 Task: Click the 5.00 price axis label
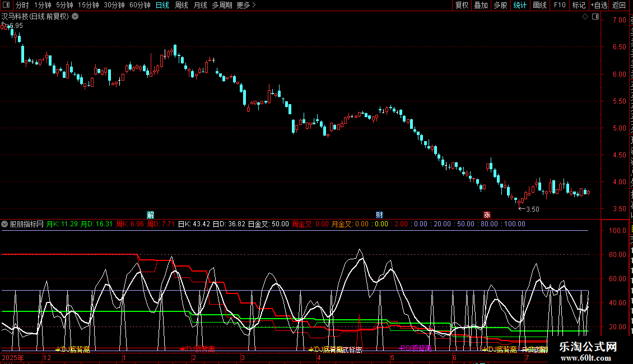tap(619, 128)
